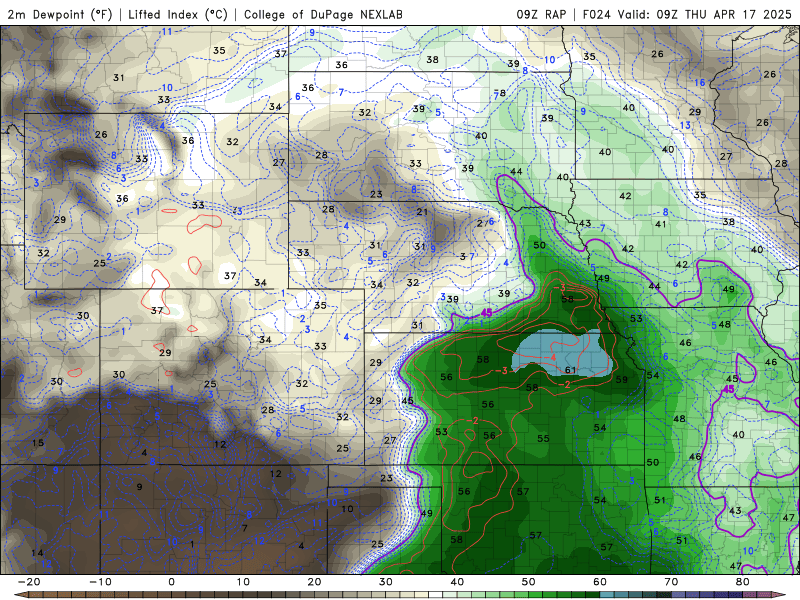Click the "09Z RAP" model run label
The width and height of the screenshot is (800, 600).
[x=541, y=14]
